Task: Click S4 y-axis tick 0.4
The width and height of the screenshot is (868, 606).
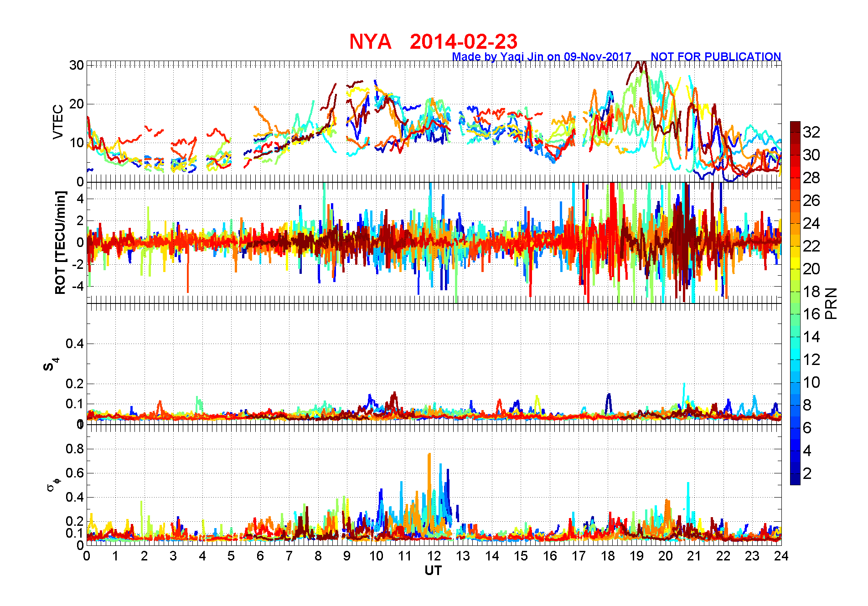Action: pos(75,344)
